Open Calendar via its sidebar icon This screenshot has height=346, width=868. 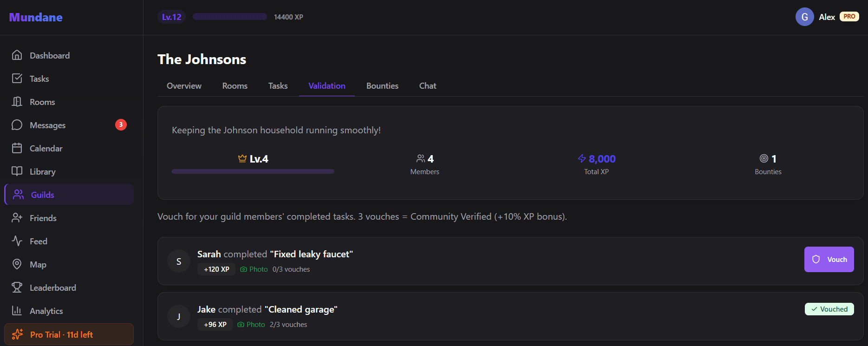(17, 148)
